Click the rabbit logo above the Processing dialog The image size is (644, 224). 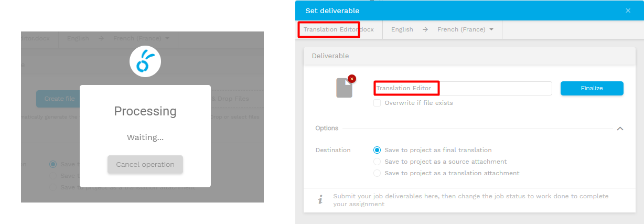click(145, 61)
